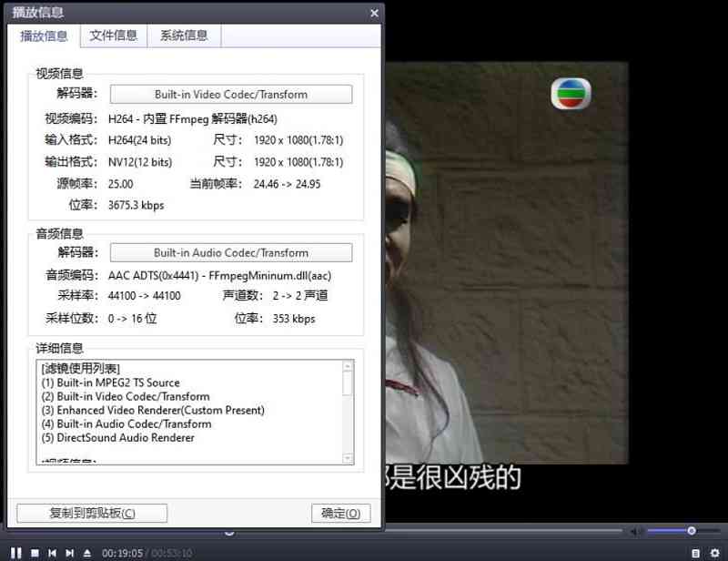Image resolution: width=728 pixels, height=561 pixels.
Task: Switch to the 系统信息 tab
Action: click(184, 36)
